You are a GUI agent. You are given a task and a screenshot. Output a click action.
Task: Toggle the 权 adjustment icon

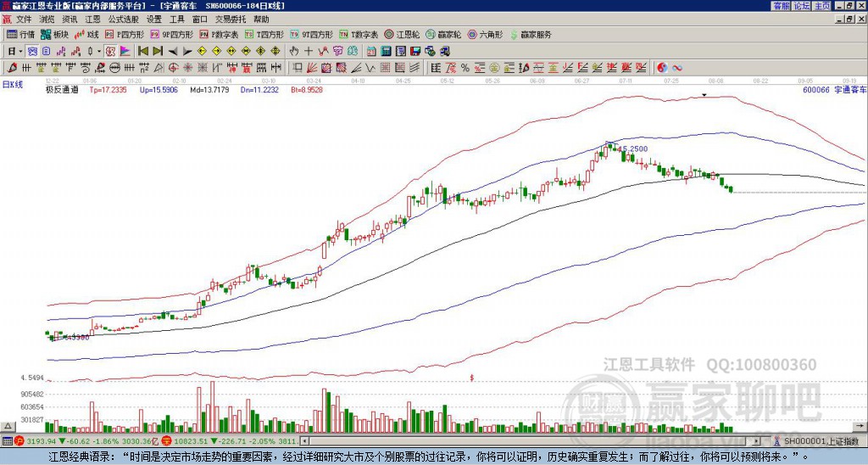tap(110, 51)
